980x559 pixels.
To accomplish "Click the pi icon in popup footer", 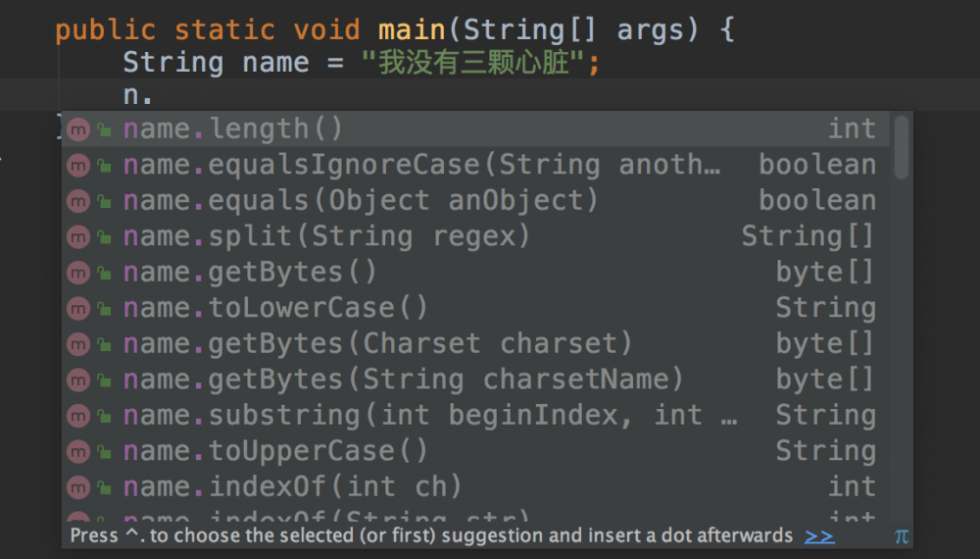I will pos(902,535).
